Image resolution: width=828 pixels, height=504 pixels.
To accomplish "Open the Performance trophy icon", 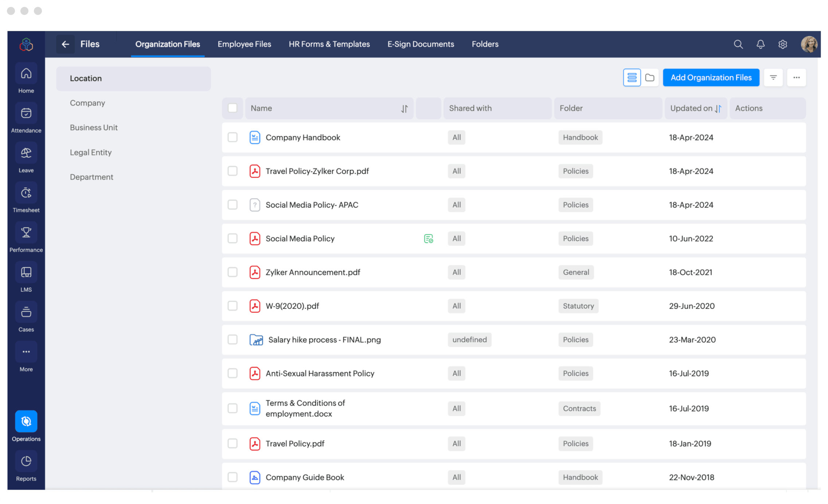I will pyautogui.click(x=26, y=233).
